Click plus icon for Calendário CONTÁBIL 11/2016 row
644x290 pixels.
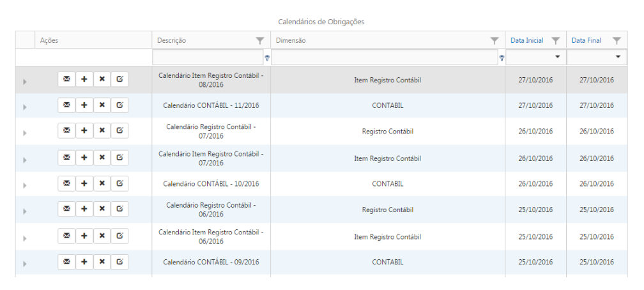click(x=84, y=105)
